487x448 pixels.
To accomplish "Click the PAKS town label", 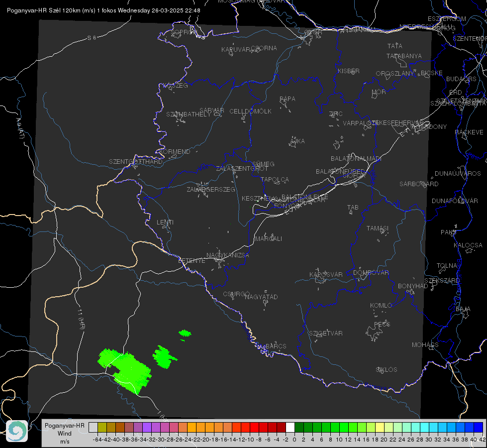I will click(449, 232).
